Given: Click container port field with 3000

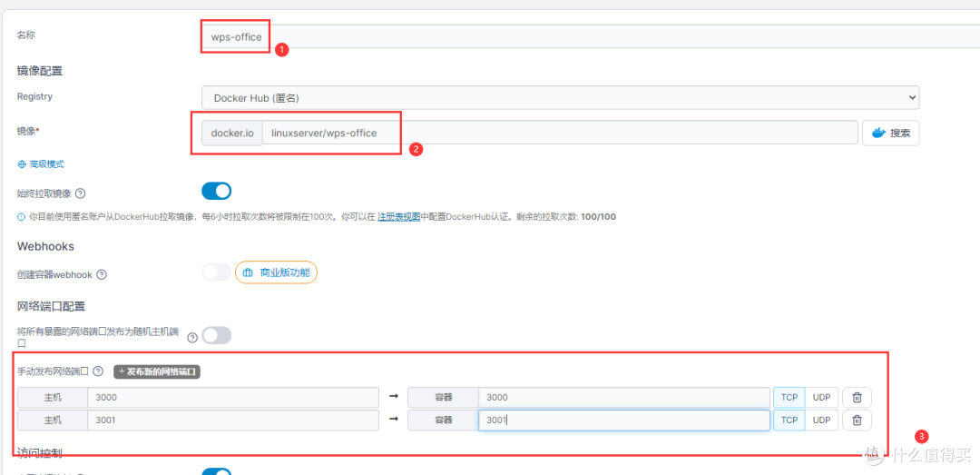Looking at the screenshot, I should pyautogui.click(x=624, y=398).
